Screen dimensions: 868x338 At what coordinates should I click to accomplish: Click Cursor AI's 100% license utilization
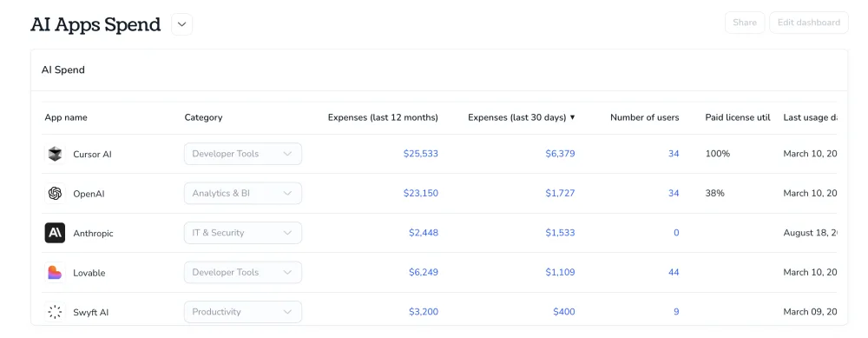tap(718, 154)
